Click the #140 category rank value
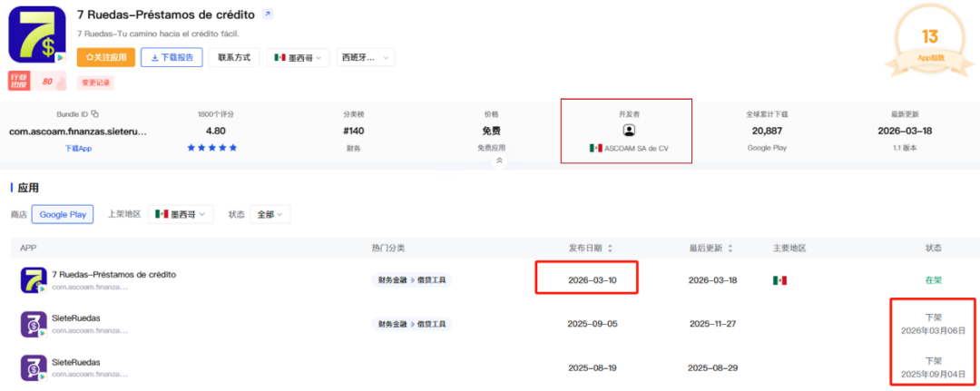This screenshot has height=391, width=980. point(352,132)
